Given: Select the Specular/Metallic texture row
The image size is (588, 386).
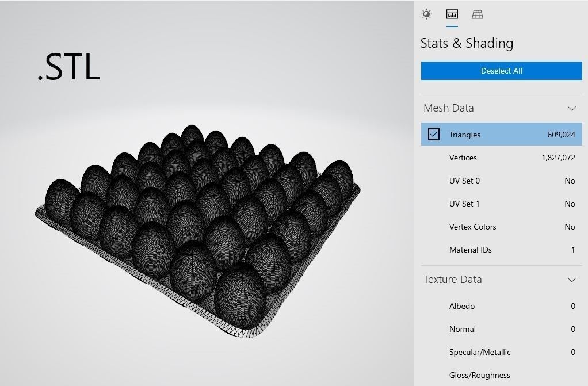Looking at the screenshot, I should (501, 352).
